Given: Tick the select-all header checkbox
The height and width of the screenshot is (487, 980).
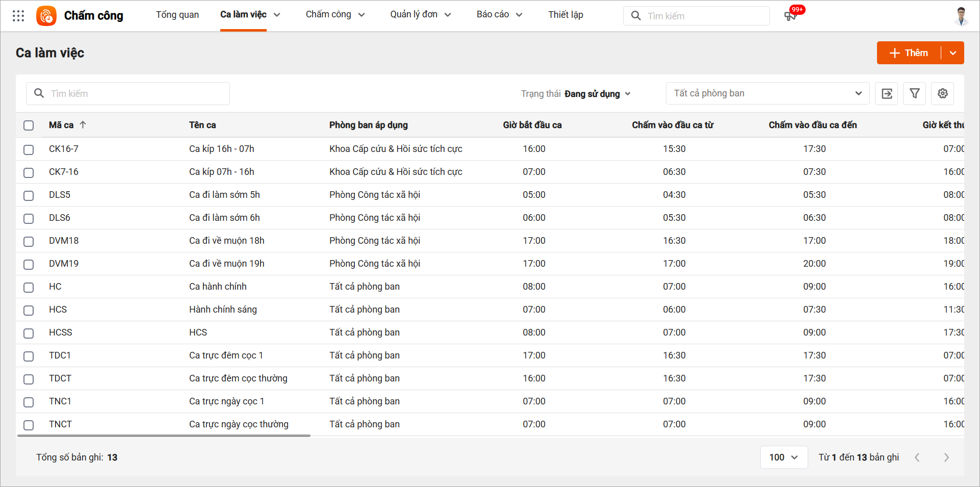Looking at the screenshot, I should coord(29,125).
